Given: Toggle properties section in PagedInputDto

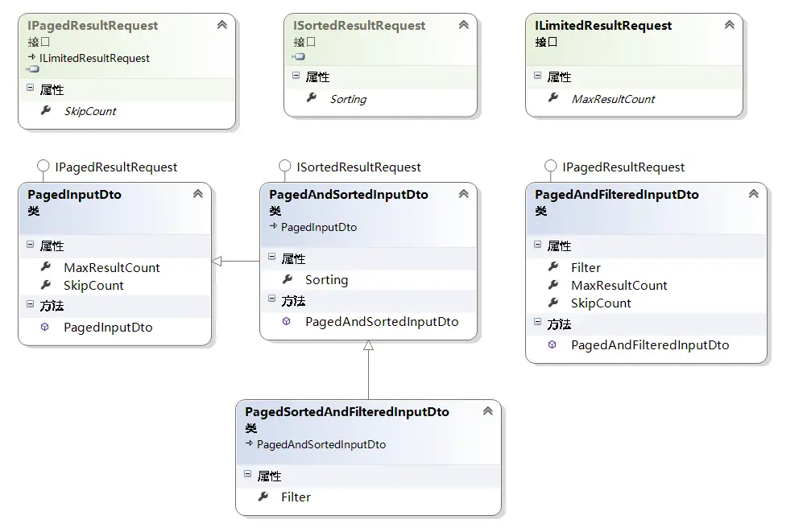Looking at the screenshot, I should pyautogui.click(x=30, y=245).
